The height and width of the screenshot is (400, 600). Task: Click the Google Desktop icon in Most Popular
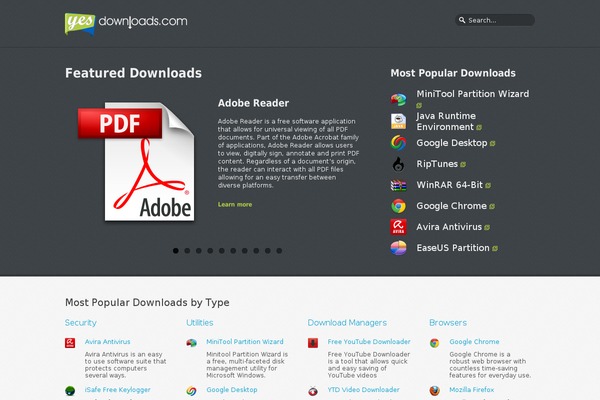(x=398, y=143)
